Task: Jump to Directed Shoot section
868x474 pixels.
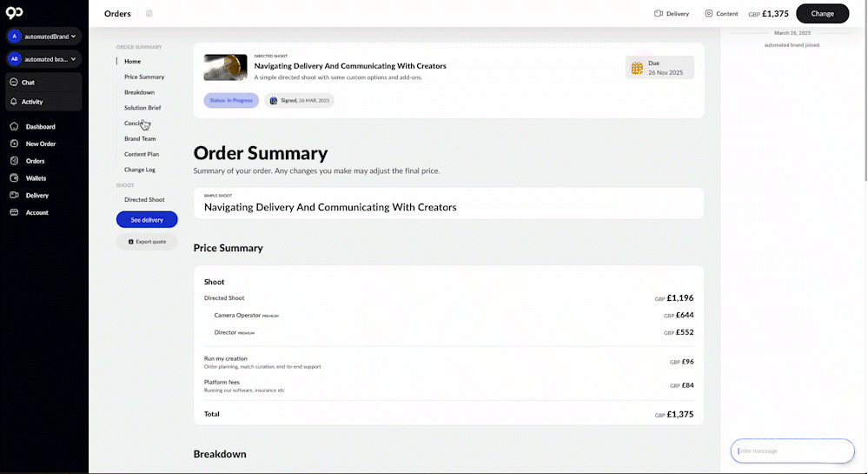Action: point(144,200)
